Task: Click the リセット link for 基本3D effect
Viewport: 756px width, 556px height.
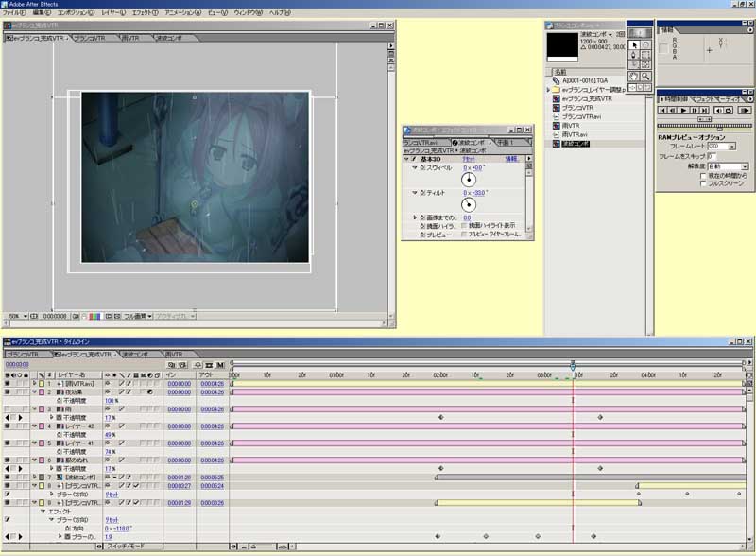Action: pos(469,159)
